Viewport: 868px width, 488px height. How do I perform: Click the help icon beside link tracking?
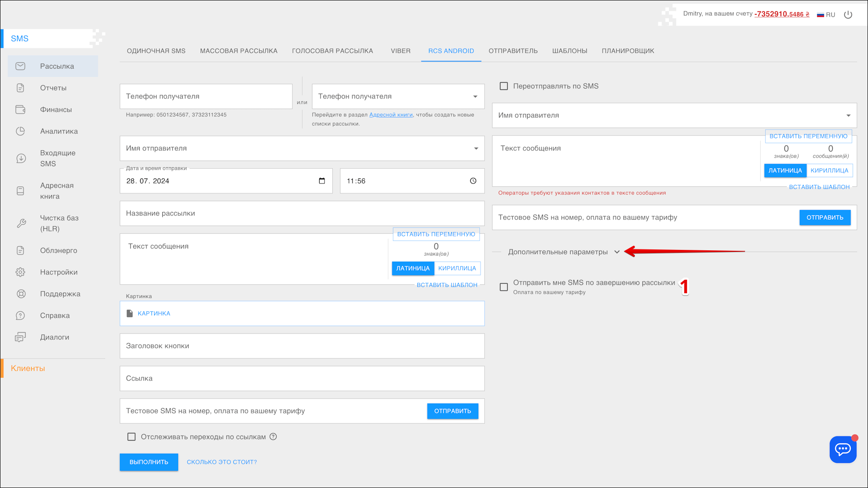tap(273, 436)
